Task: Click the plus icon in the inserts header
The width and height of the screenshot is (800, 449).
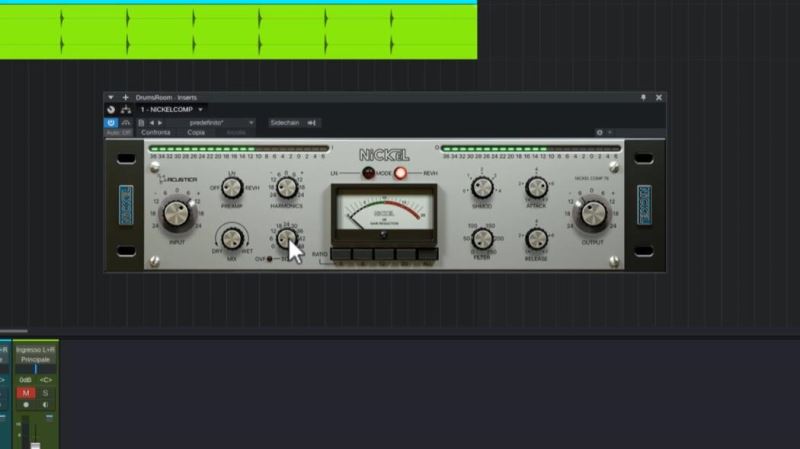Action: tap(126, 97)
